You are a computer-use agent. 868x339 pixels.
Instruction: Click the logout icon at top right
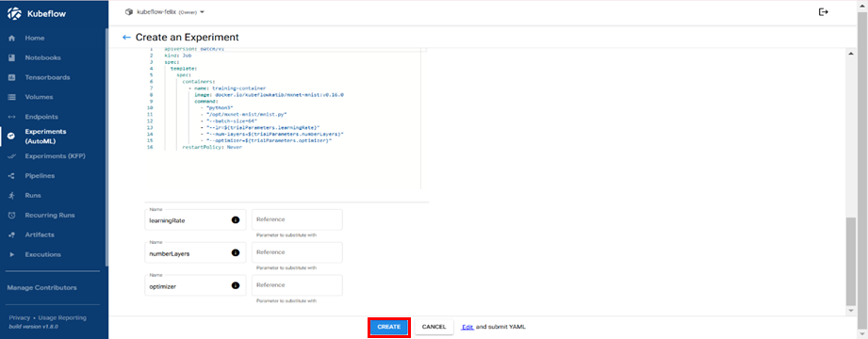[x=823, y=11]
